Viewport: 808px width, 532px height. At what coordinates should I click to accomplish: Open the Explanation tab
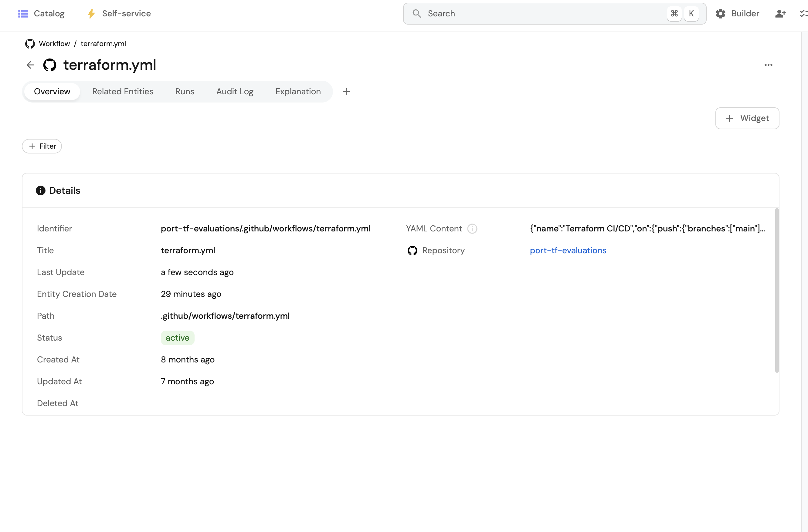pos(298,92)
